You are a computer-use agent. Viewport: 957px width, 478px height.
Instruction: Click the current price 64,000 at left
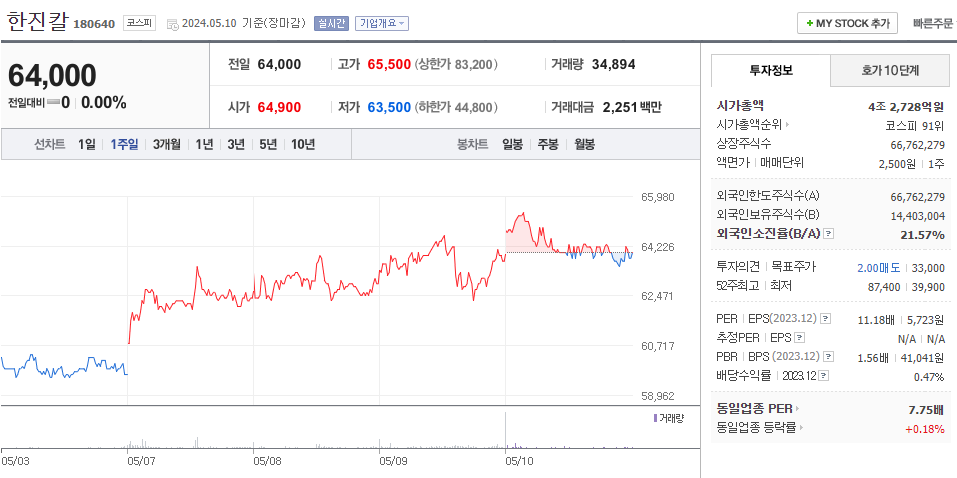tap(52, 75)
